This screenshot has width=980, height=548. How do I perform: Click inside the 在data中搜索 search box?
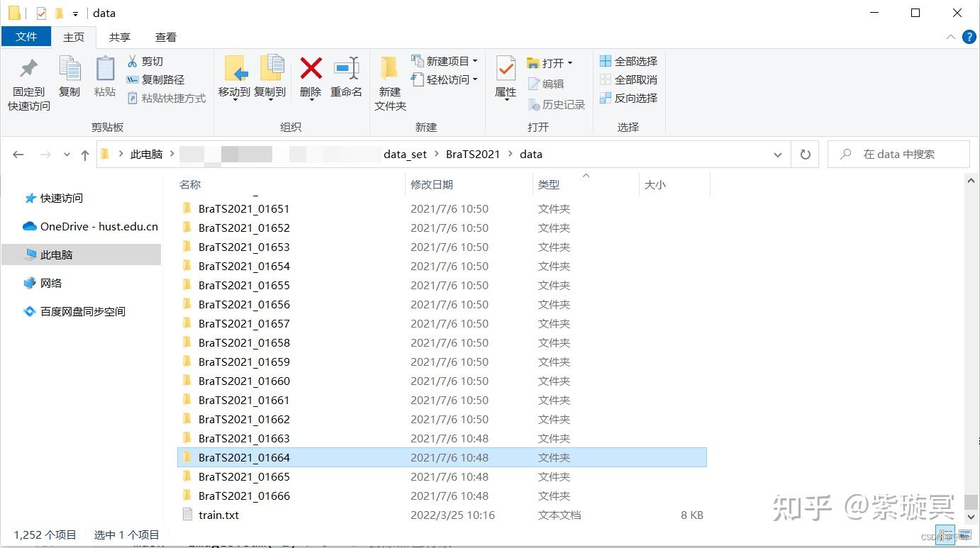coord(898,154)
